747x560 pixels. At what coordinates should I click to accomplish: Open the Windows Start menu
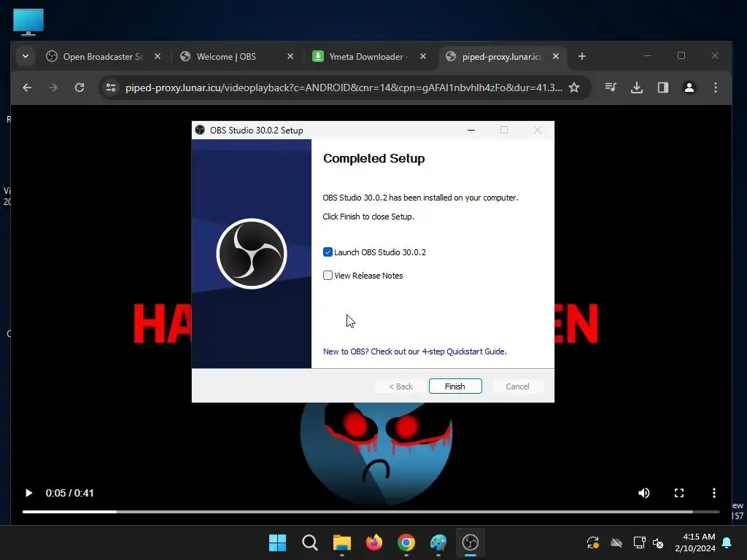(277, 542)
